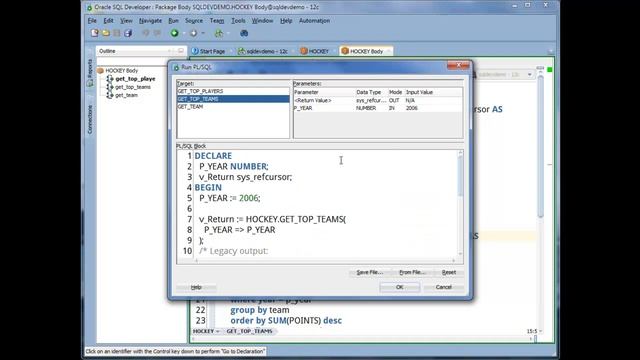Click the P_YEAR parameter row name

click(x=303, y=108)
